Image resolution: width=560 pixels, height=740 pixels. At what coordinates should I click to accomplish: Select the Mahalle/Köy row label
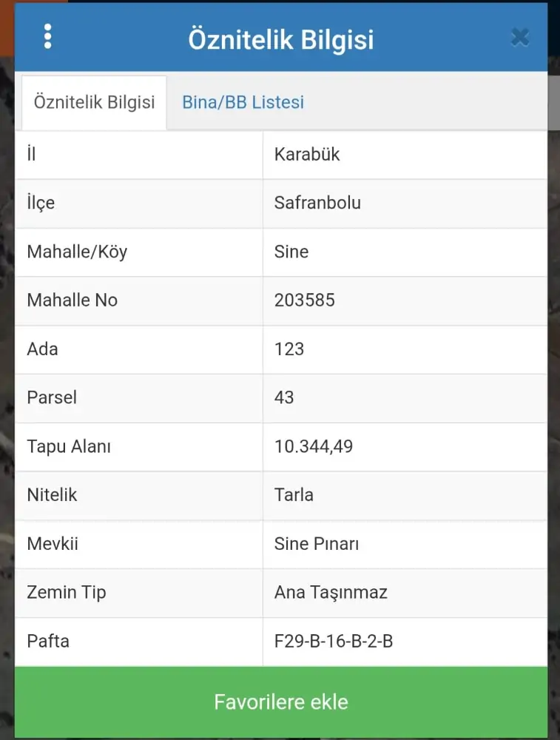(77, 252)
